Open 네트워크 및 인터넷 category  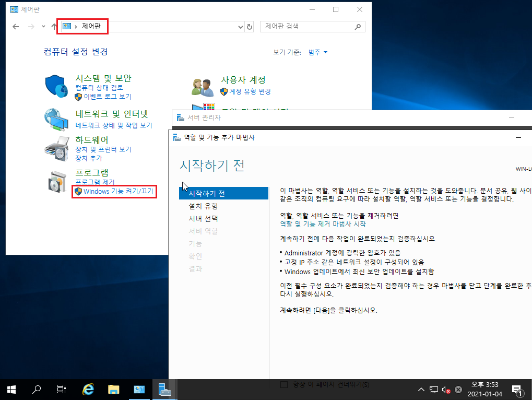click(x=112, y=114)
